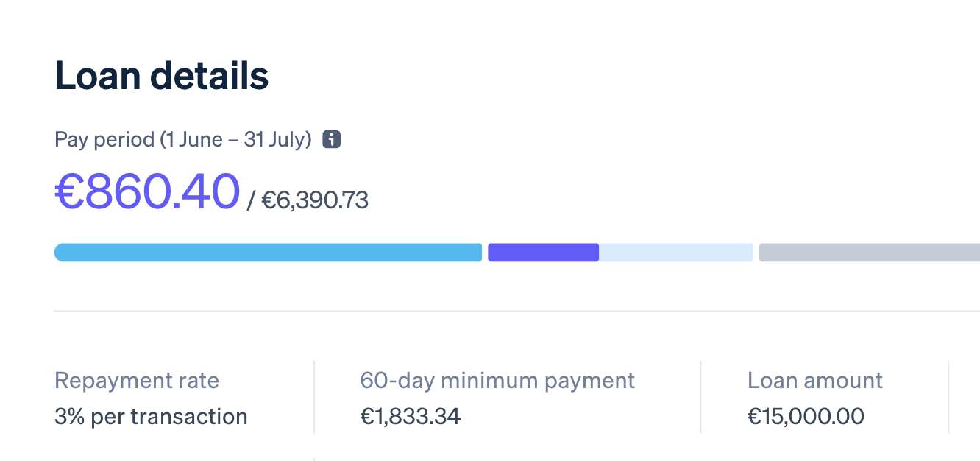Viewport: 980px width, 461px height.
Task: Click the purple progress bar segment
Action: tap(543, 253)
